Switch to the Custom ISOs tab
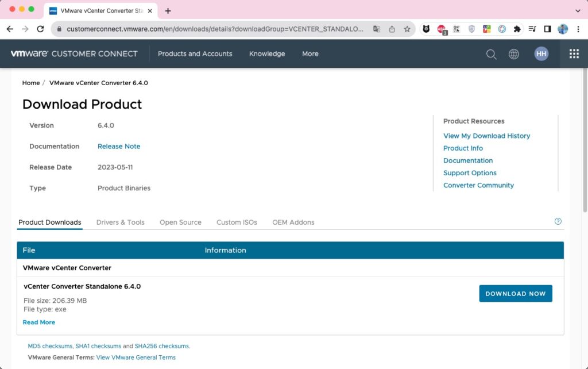The width and height of the screenshot is (588, 369). click(237, 222)
